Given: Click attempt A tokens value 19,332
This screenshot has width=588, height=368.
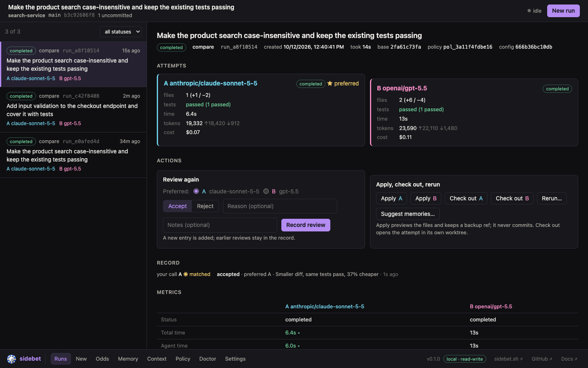Looking at the screenshot, I should [x=194, y=123].
